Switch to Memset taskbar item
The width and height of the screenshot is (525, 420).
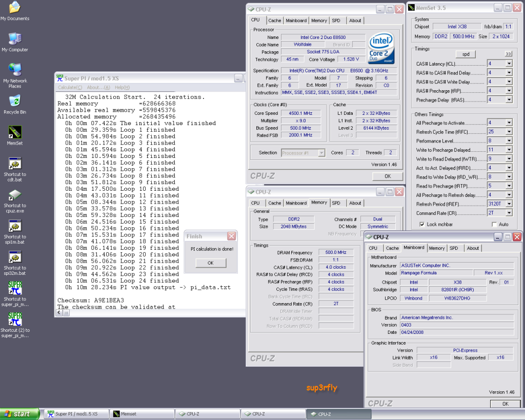point(142,414)
